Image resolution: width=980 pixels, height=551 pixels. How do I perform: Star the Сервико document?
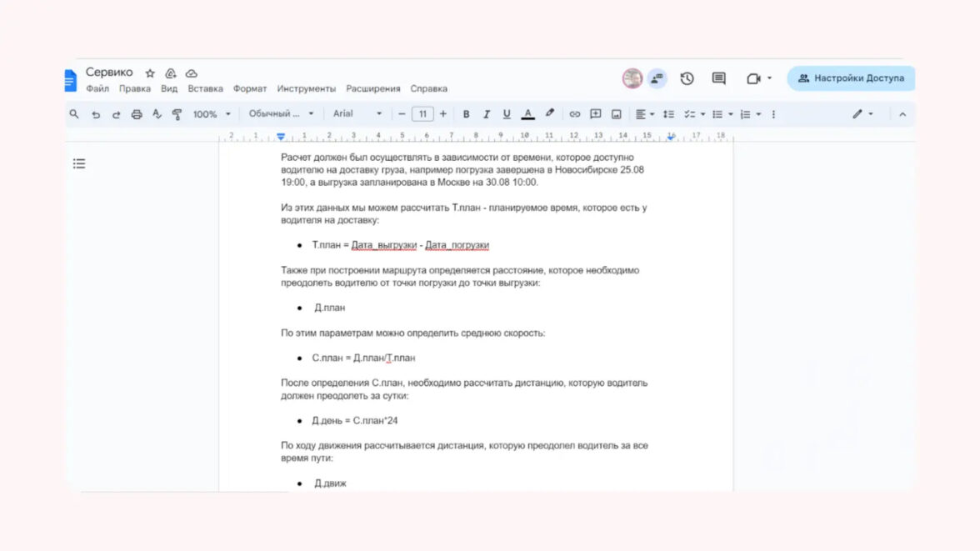tap(150, 73)
